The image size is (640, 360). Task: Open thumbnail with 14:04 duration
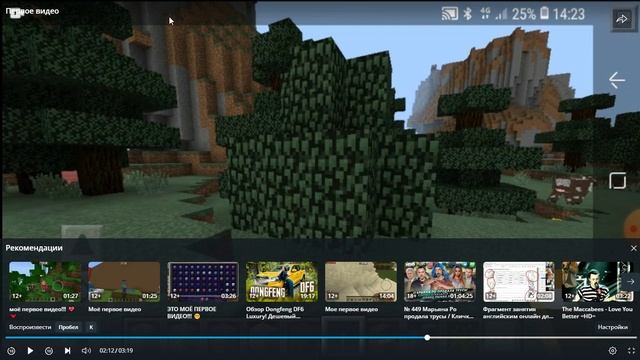point(361,282)
